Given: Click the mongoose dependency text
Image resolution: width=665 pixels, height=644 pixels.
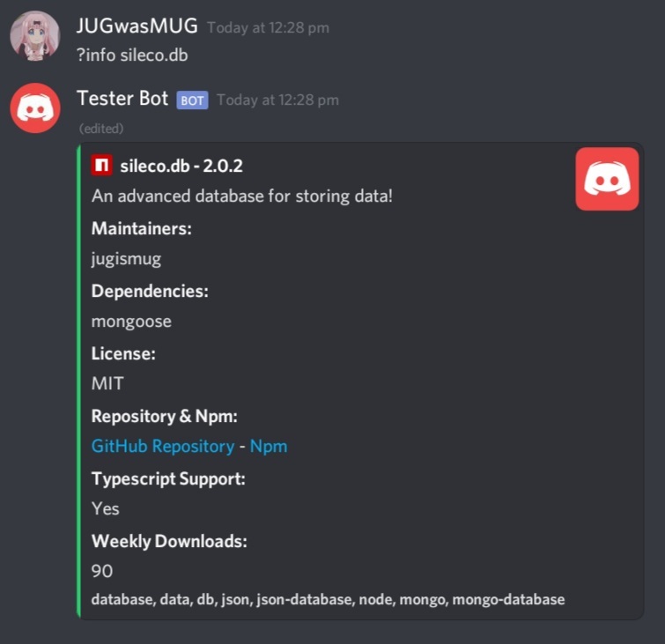Looking at the screenshot, I should click(131, 322).
